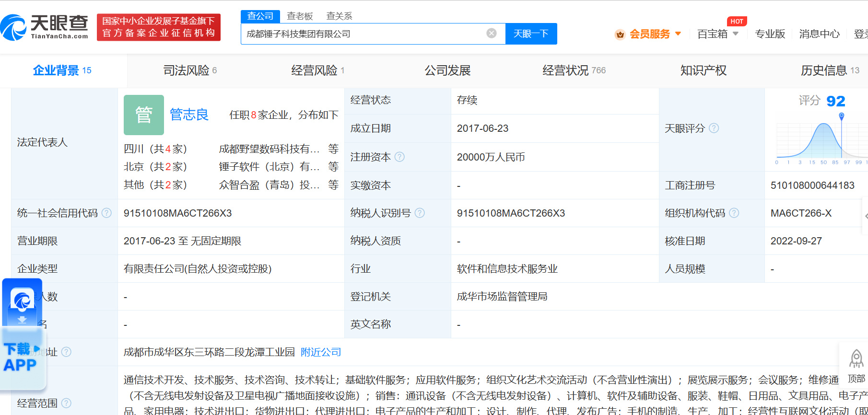Switch to the 查关系 search tab
Screen dimensions: 868x415
pos(339,16)
